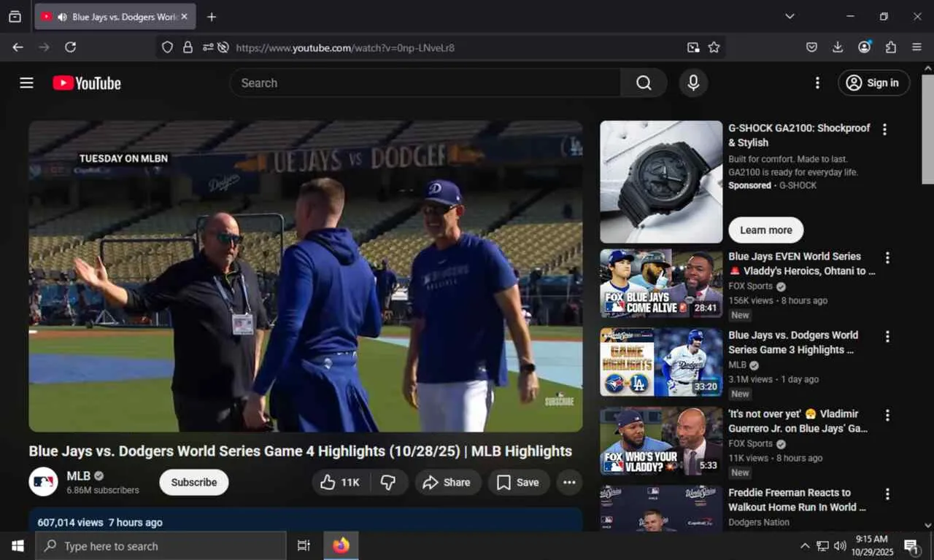This screenshot has height=560, width=934.
Task: Open the Firefox extensions panel
Action: [x=891, y=47]
